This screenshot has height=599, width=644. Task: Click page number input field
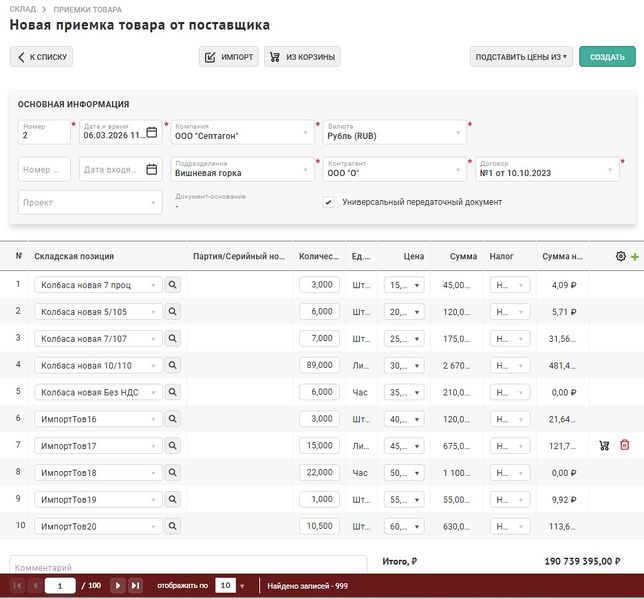(x=60, y=586)
